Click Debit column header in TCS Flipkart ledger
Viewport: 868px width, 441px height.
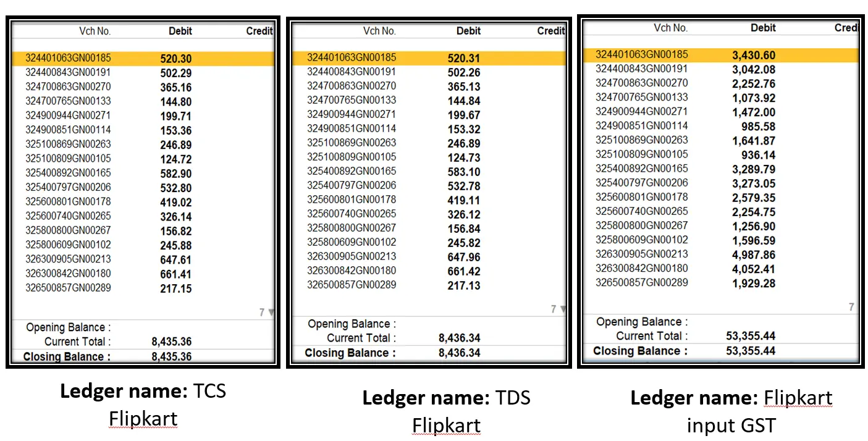pos(180,31)
